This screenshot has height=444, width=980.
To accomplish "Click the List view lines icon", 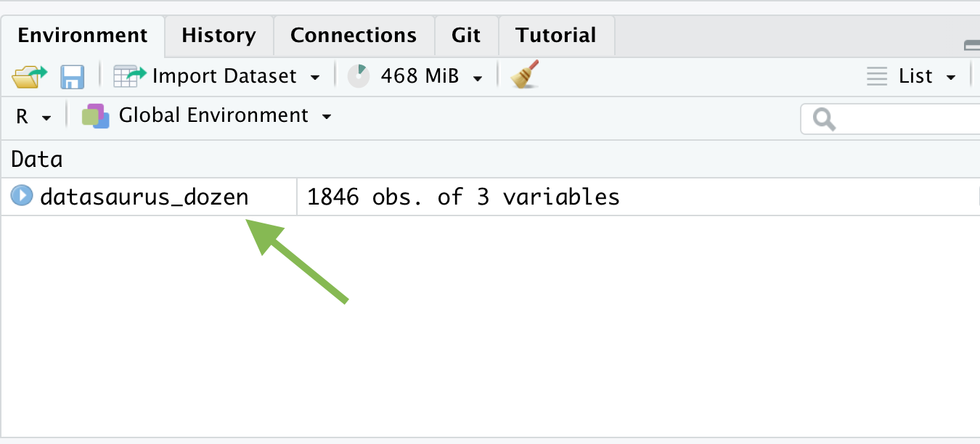I will [877, 76].
